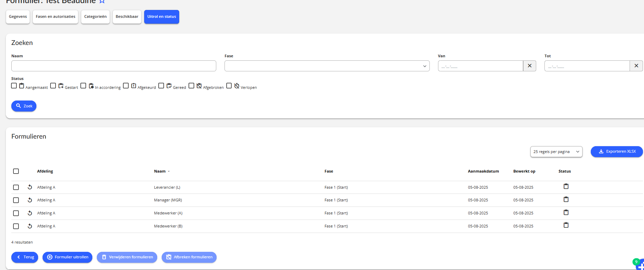Focus the Van date input

480,66
